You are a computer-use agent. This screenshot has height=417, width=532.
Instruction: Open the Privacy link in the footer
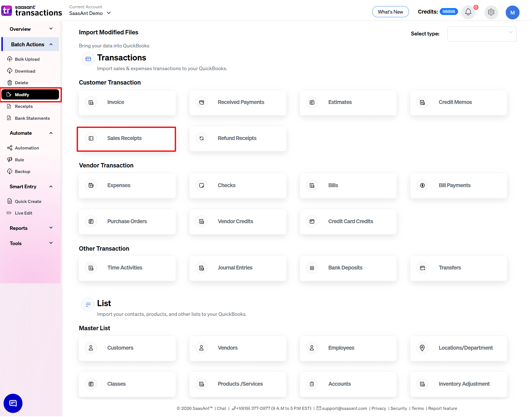[x=378, y=408]
